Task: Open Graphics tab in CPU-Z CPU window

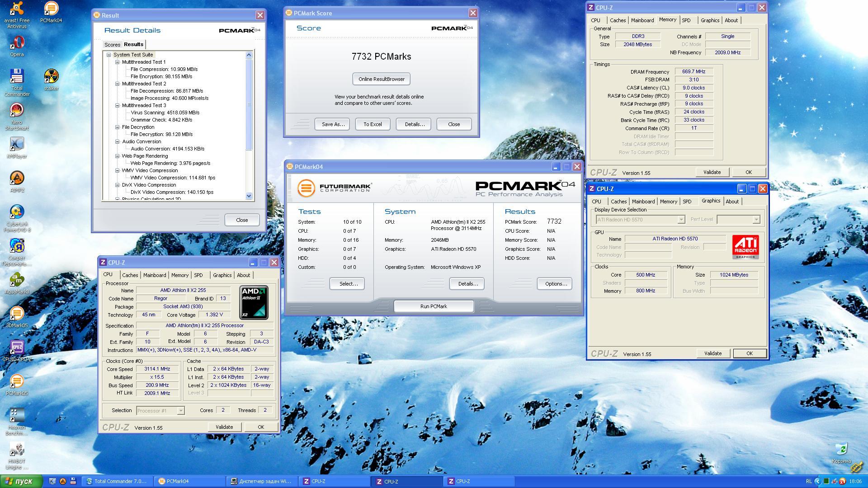Action: tap(222, 275)
